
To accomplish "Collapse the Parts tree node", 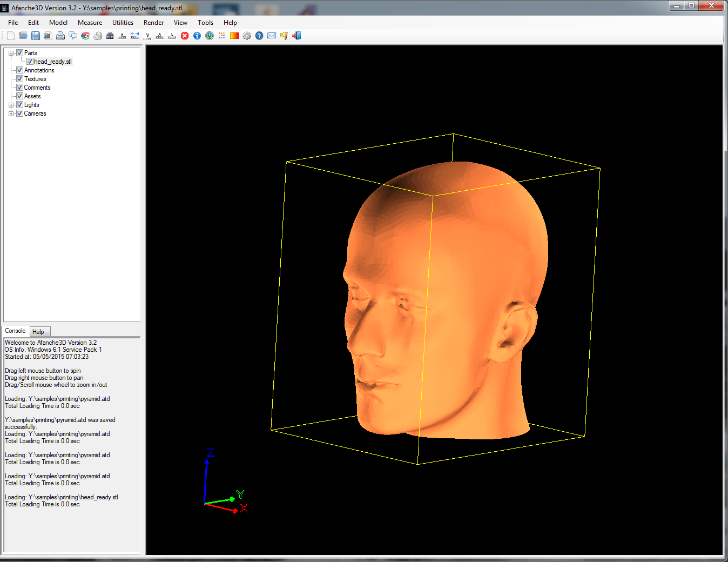I will point(11,53).
